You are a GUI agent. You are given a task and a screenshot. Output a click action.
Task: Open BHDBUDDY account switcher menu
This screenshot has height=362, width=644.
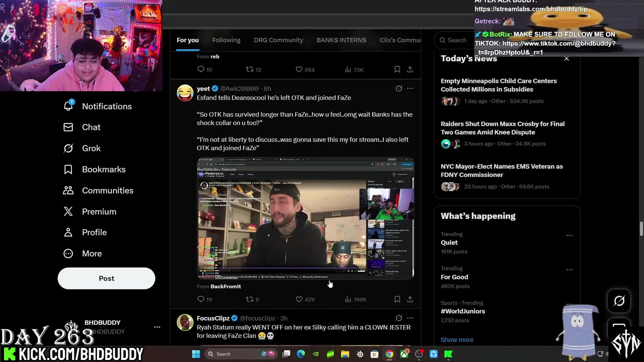(157, 327)
